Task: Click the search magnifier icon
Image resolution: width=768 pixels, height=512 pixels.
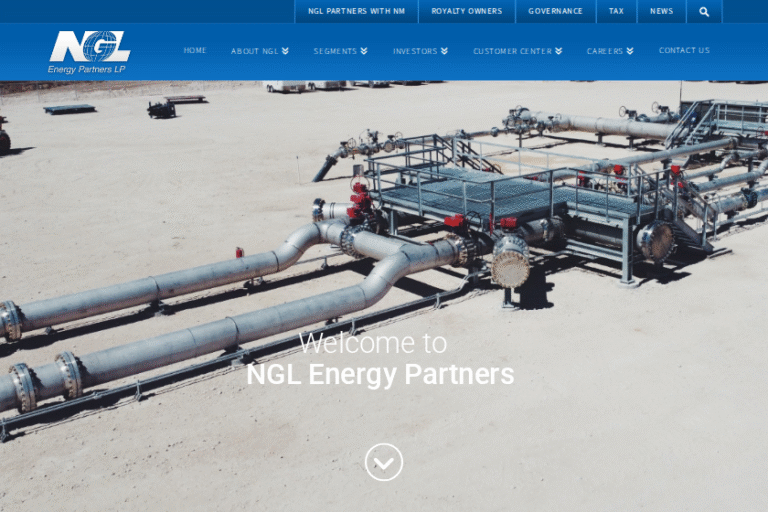Action: tap(704, 11)
